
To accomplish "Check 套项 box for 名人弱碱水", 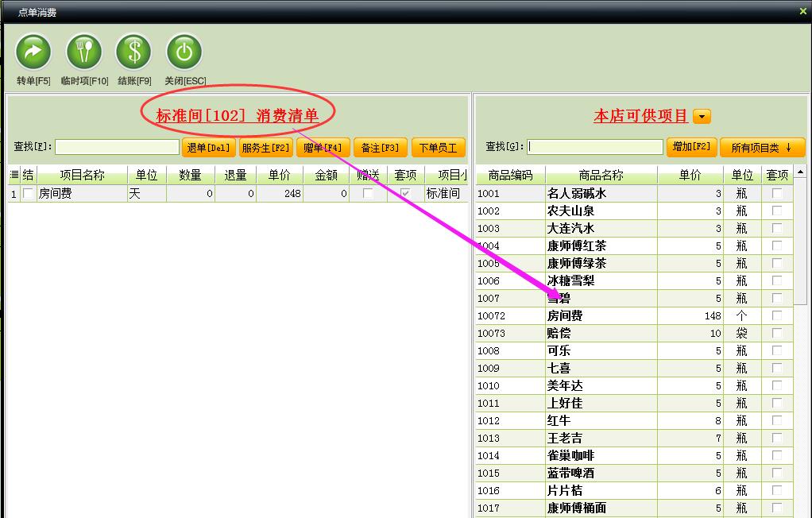I will coord(776,193).
